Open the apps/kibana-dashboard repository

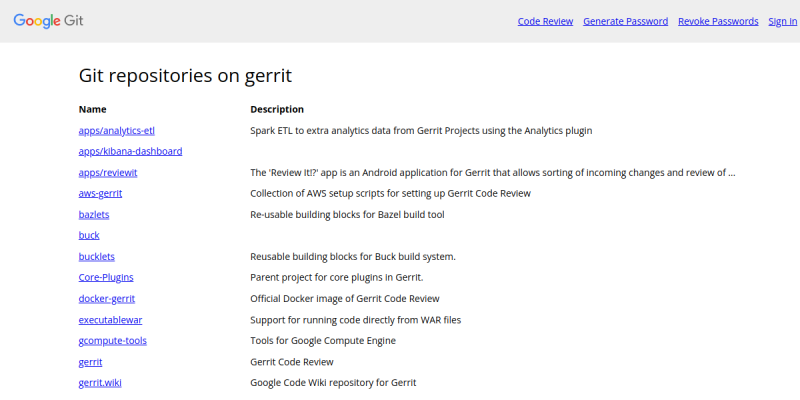[x=130, y=152]
